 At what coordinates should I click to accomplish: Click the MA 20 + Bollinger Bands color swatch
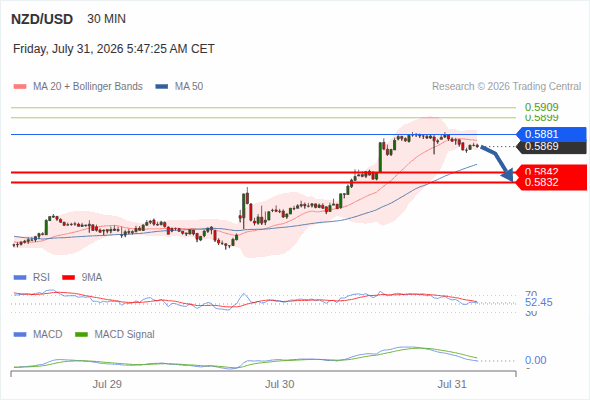(20, 87)
